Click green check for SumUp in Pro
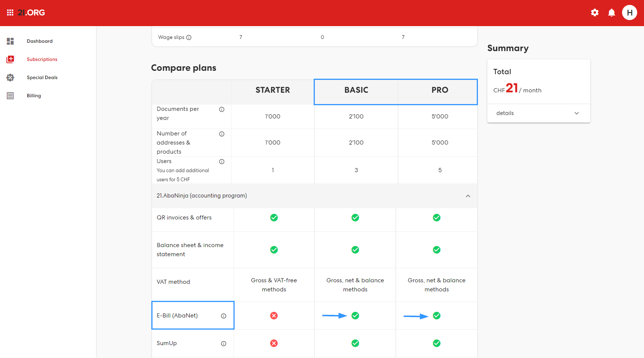Screen dimensions: 644x358 [x=437, y=343]
